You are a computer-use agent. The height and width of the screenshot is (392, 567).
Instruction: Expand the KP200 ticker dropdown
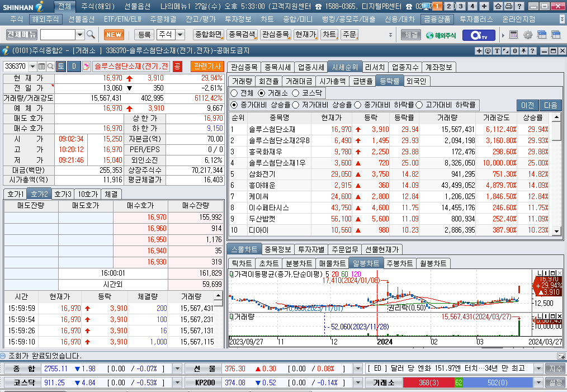click(358, 382)
